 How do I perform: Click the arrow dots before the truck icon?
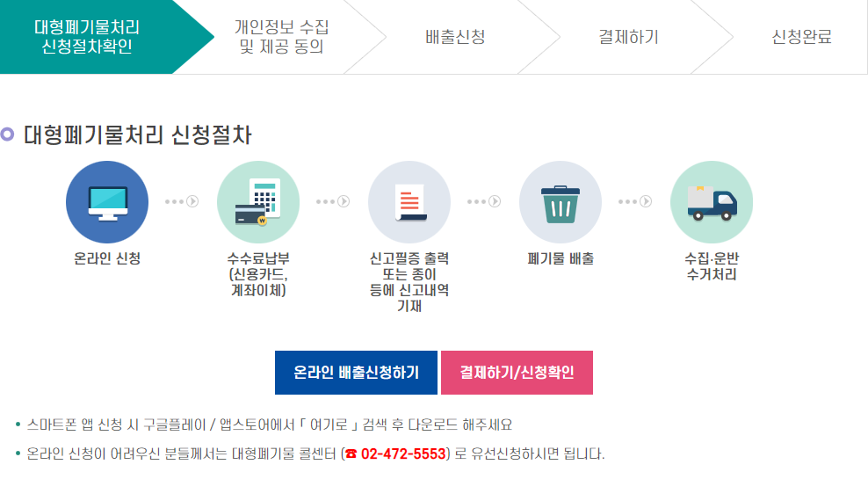(x=636, y=201)
